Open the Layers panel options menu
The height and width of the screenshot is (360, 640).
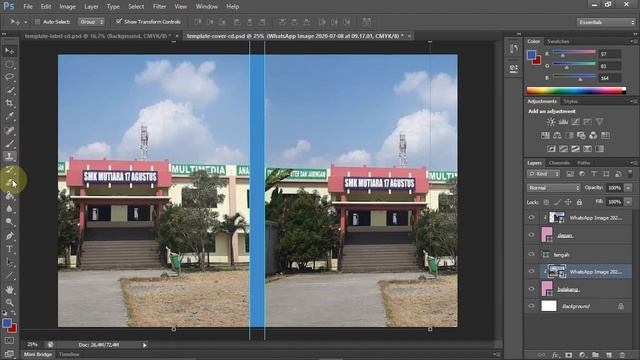click(633, 163)
